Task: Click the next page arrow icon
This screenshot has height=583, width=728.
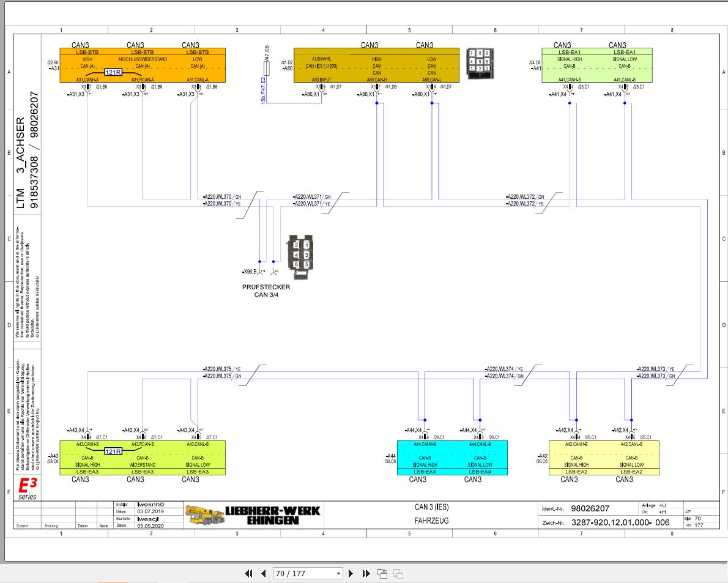Action: [351, 573]
